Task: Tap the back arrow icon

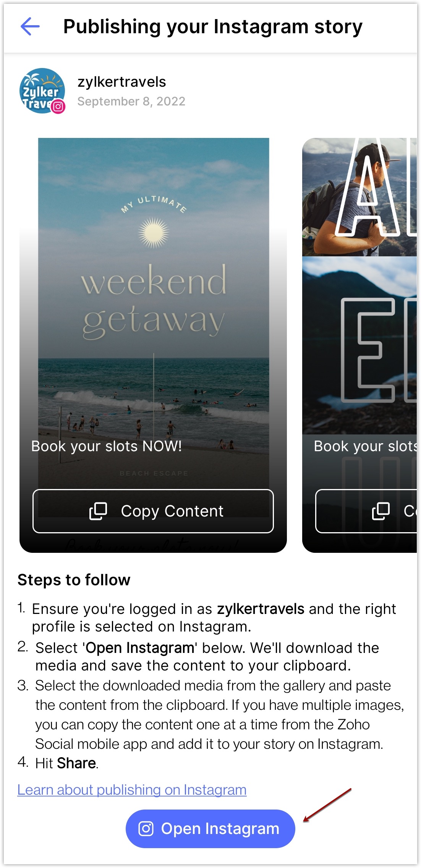Action: 30,26
